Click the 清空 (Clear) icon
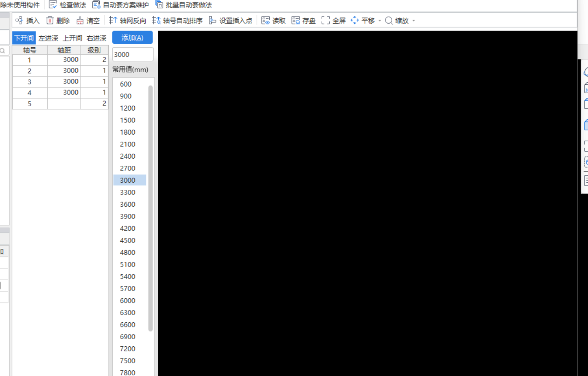588x376 pixels. [80, 21]
